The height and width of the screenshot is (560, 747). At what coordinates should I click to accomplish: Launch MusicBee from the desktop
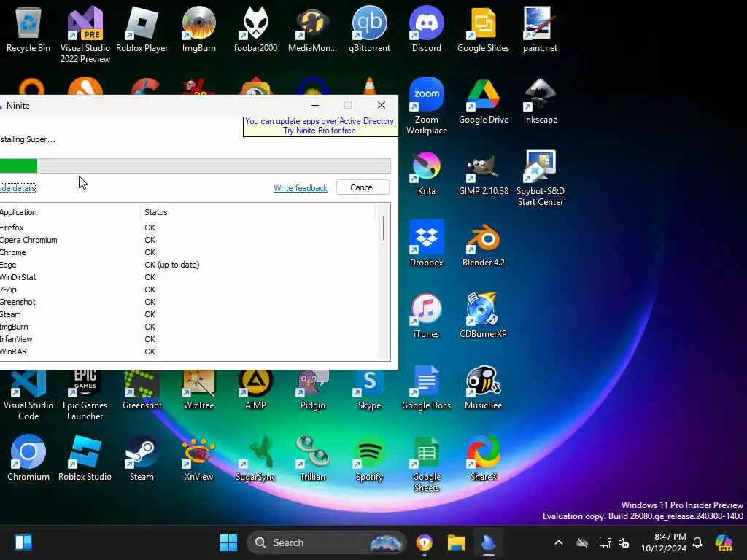[483, 386]
